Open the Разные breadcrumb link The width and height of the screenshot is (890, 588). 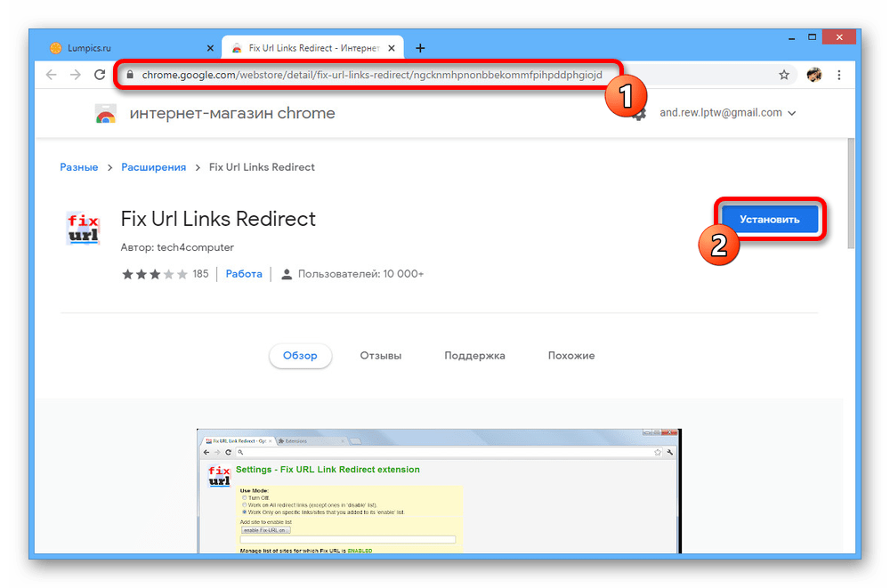pyautogui.click(x=79, y=167)
